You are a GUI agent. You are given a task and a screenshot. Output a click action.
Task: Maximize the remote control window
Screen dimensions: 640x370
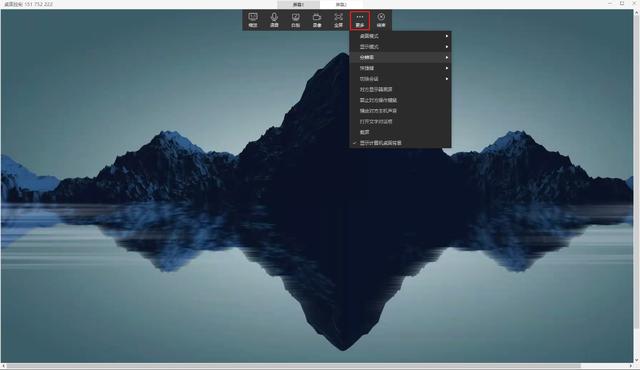point(622,3)
